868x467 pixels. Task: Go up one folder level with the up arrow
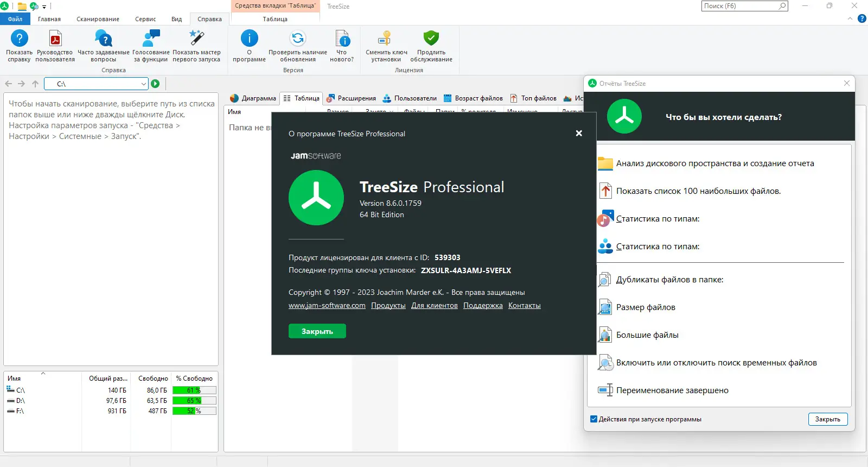pyautogui.click(x=35, y=84)
